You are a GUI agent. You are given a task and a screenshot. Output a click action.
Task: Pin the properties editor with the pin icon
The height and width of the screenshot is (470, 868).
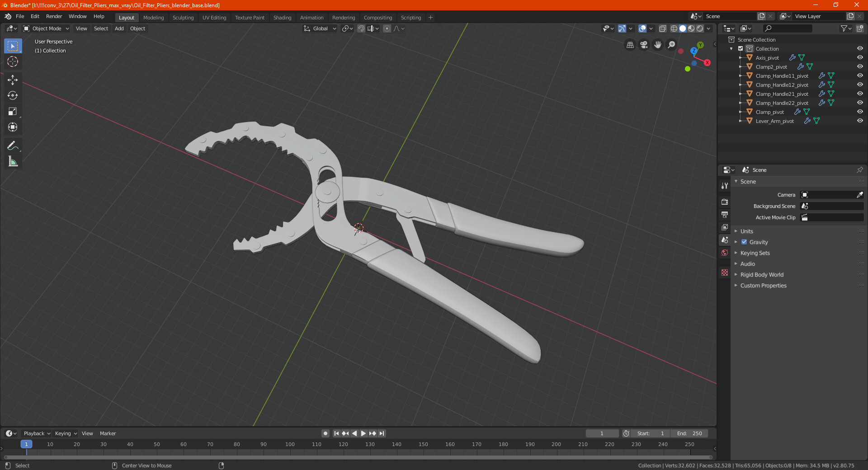[x=859, y=170]
